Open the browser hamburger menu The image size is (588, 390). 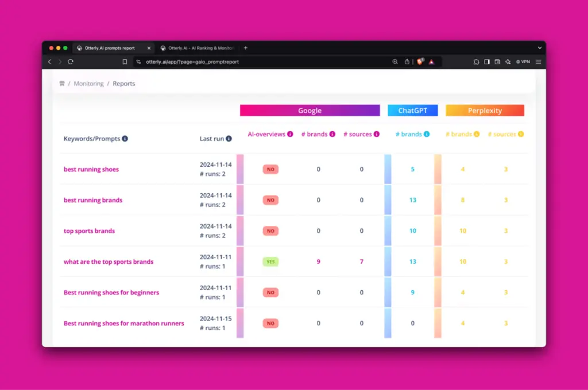pos(538,61)
